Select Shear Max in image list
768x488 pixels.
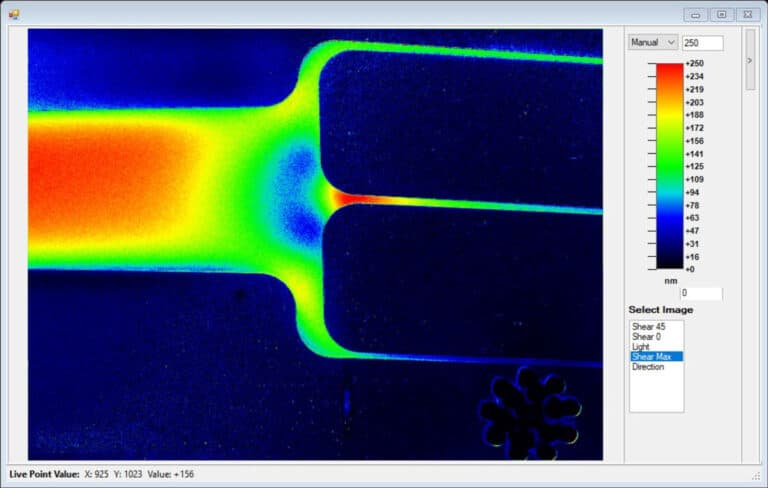[x=656, y=357]
